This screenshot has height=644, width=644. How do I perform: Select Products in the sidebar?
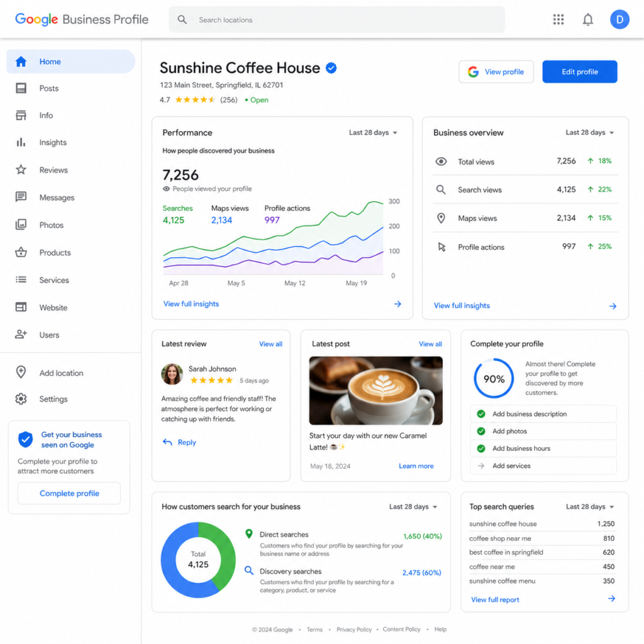point(70,252)
